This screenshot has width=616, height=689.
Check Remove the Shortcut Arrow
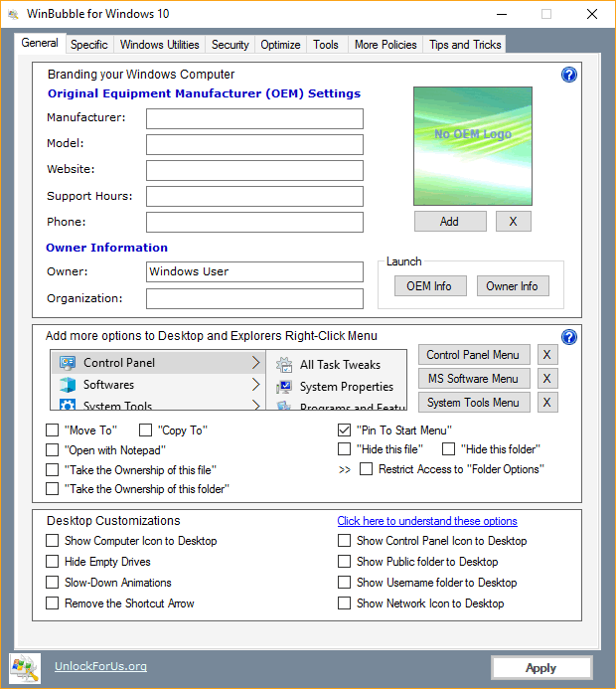click(x=53, y=603)
